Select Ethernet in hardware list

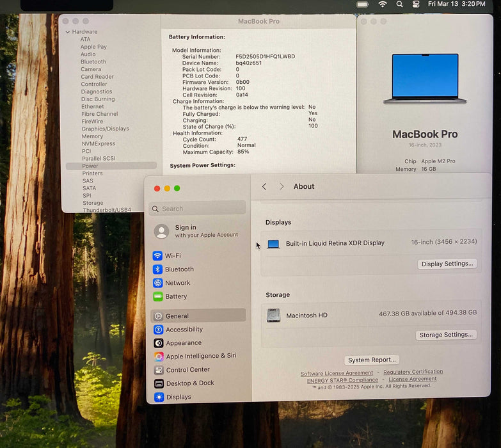93,106
